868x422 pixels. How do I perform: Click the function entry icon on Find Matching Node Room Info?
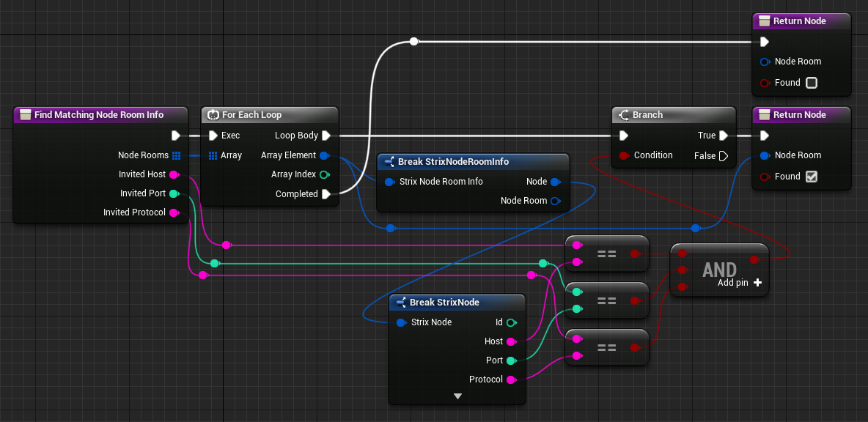[x=25, y=115]
